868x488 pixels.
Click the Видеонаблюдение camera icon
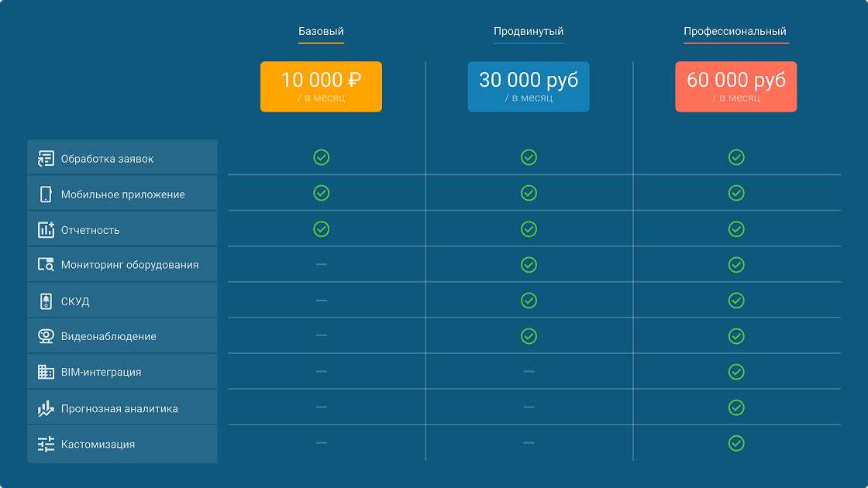coord(46,336)
